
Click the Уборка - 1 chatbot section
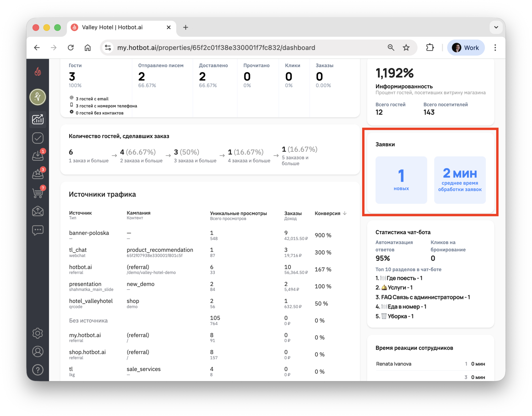395,316
